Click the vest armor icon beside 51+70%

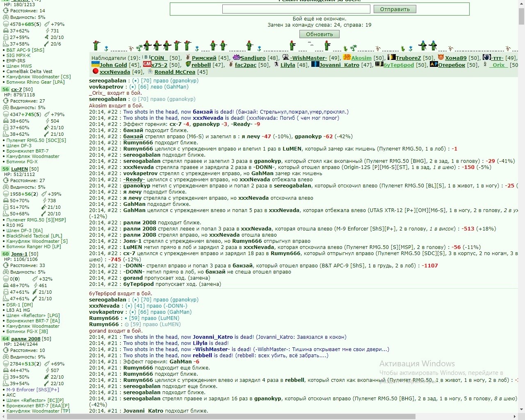click(6, 207)
